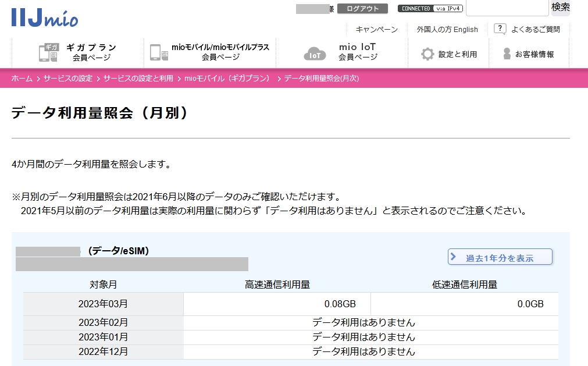
Task: Click the データ利用量照会(月次) breadcrumb item
Action: [x=322, y=79]
